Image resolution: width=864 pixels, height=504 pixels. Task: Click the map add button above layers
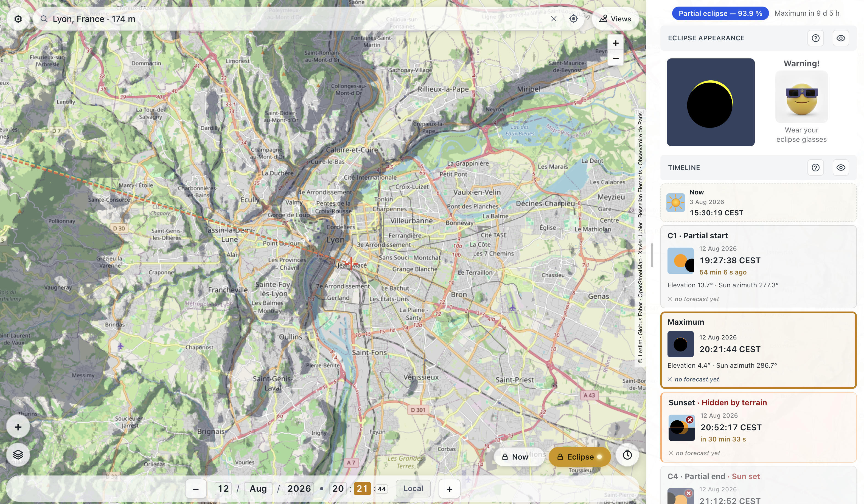tap(18, 427)
